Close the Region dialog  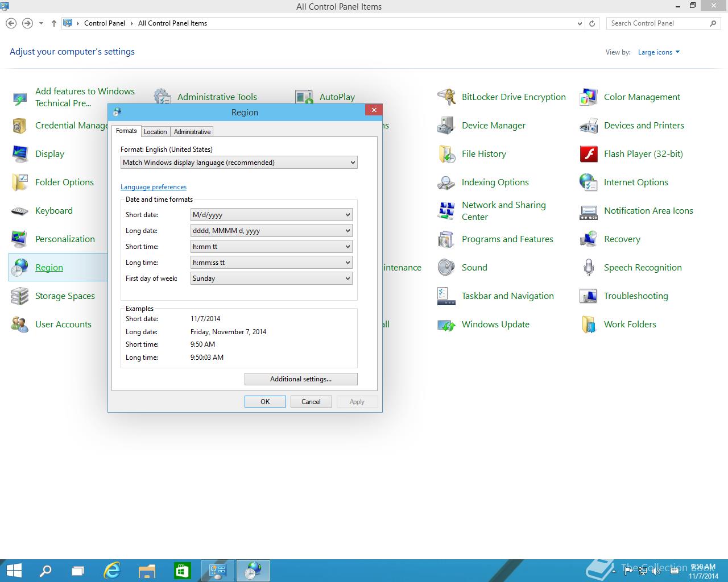click(x=374, y=110)
